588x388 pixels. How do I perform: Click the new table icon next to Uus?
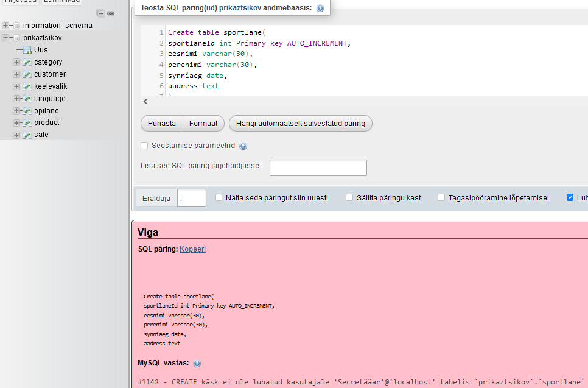[27, 50]
